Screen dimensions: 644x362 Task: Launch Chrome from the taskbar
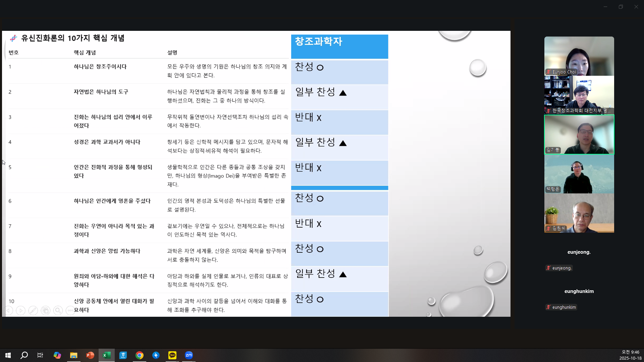click(140, 355)
